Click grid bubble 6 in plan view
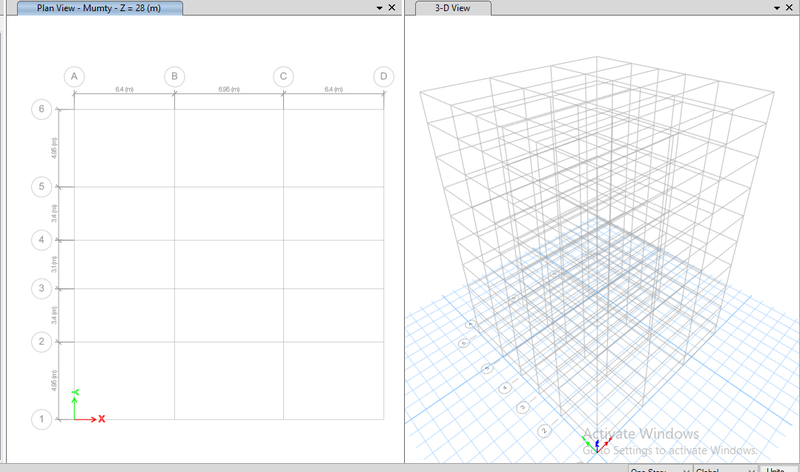Screen dimensions: 800x472 pyautogui.click(x=42, y=109)
